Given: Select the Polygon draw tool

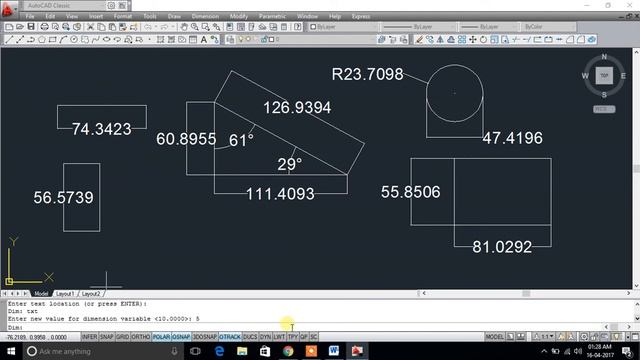Looking at the screenshot, I should click(x=42, y=40).
